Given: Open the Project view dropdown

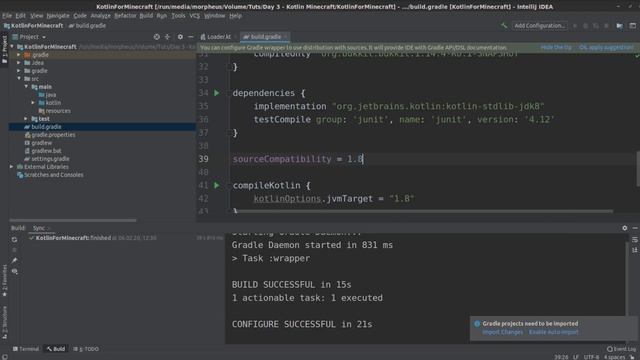Looking at the screenshot, I should [29, 37].
